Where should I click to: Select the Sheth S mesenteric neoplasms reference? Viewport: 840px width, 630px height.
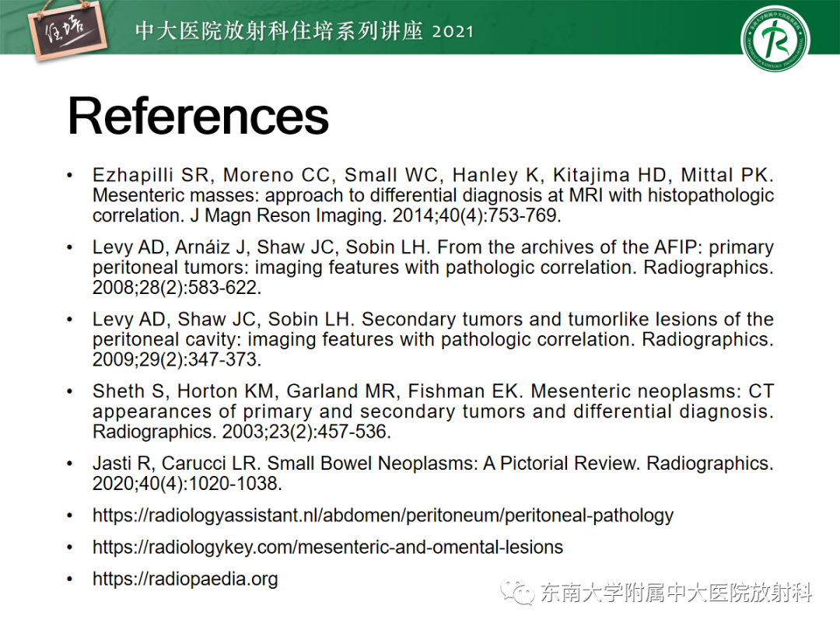pos(433,411)
